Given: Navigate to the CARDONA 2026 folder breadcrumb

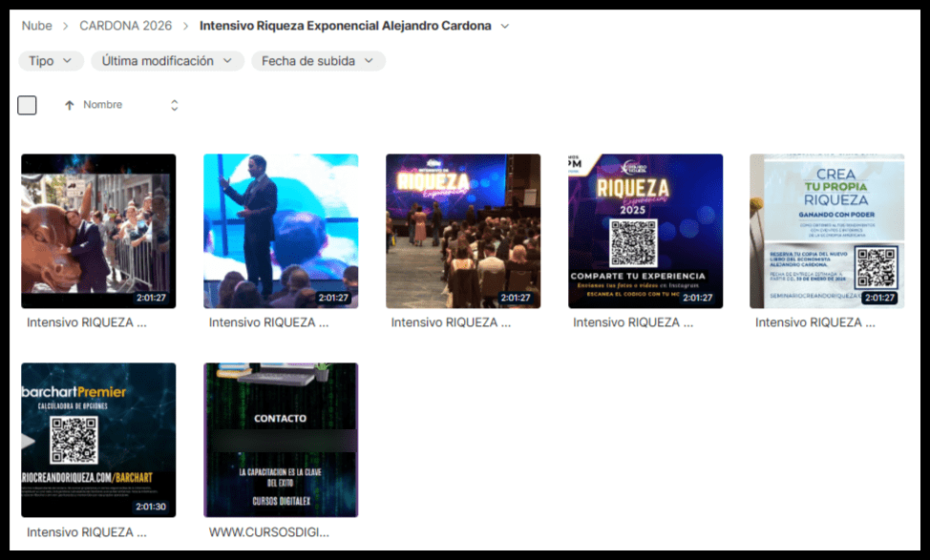Looking at the screenshot, I should point(125,26).
